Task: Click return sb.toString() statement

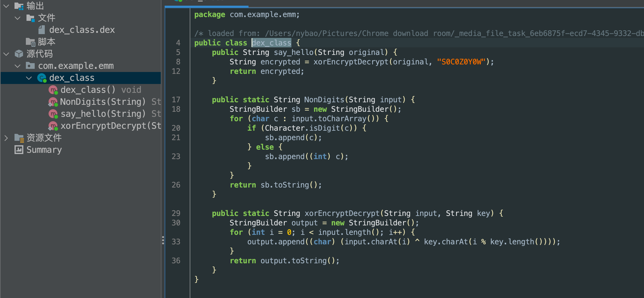Action: (276, 185)
